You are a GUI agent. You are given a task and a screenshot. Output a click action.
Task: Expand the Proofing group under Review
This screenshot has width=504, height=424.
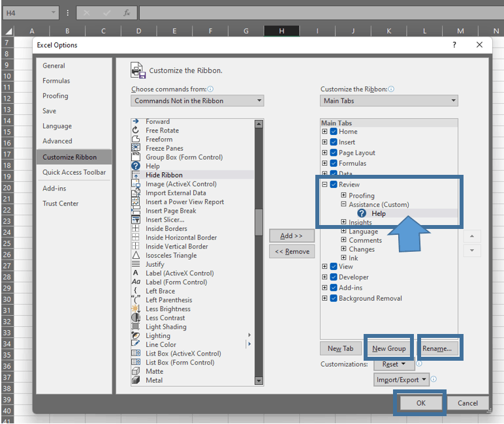tap(343, 195)
